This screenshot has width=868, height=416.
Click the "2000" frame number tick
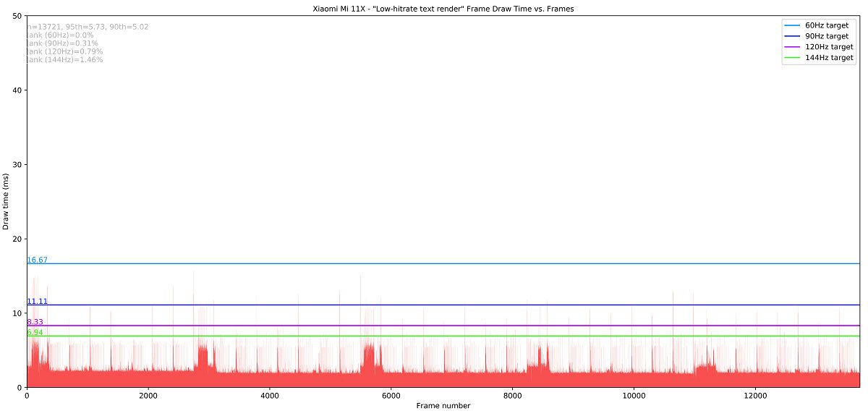(x=148, y=396)
